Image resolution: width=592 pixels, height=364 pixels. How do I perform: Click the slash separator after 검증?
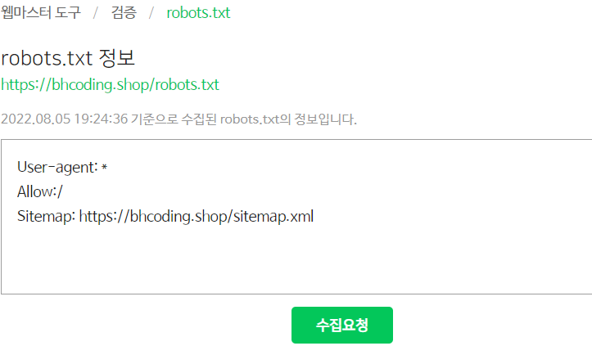coord(151,13)
